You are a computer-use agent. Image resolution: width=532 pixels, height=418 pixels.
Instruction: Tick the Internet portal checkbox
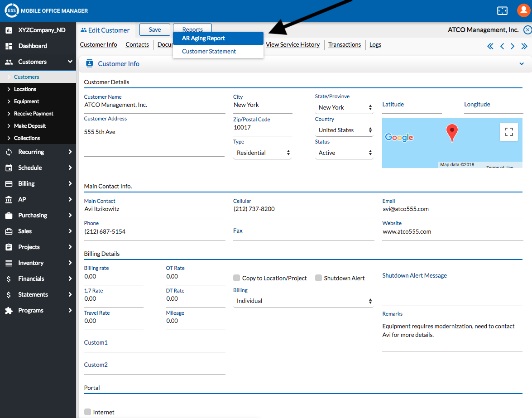point(88,412)
